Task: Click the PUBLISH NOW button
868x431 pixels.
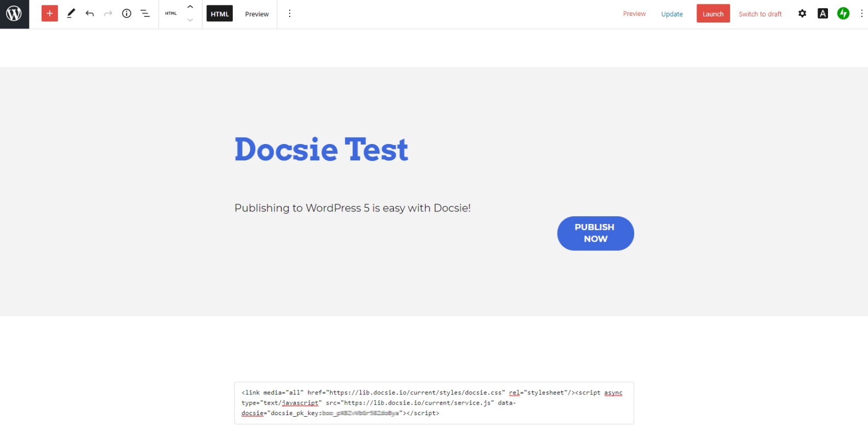Action: 595,233
